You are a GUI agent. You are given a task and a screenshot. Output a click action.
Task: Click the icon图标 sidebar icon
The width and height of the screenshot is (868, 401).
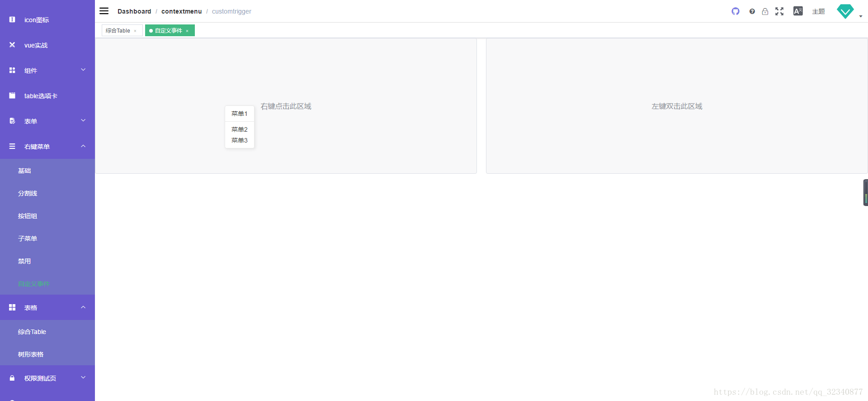point(12,19)
